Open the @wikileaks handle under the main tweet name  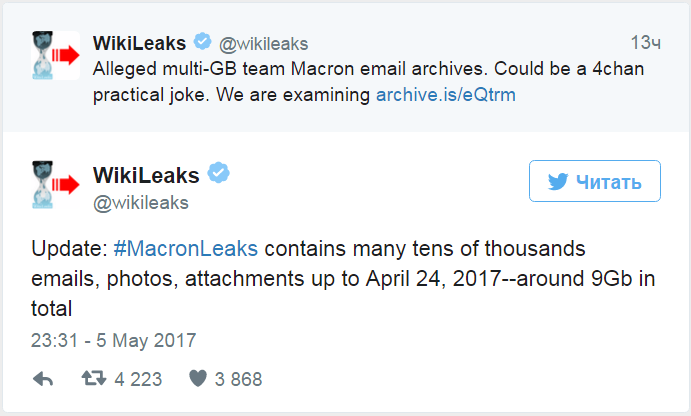140,203
